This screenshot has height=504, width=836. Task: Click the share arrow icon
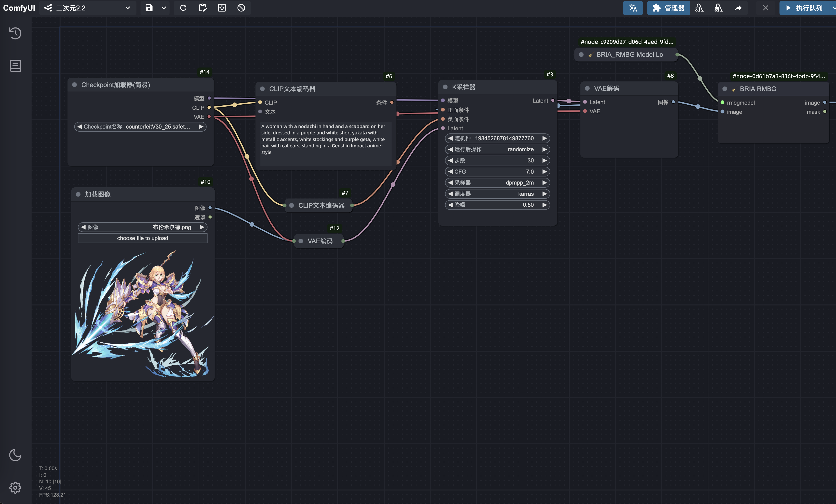738,8
